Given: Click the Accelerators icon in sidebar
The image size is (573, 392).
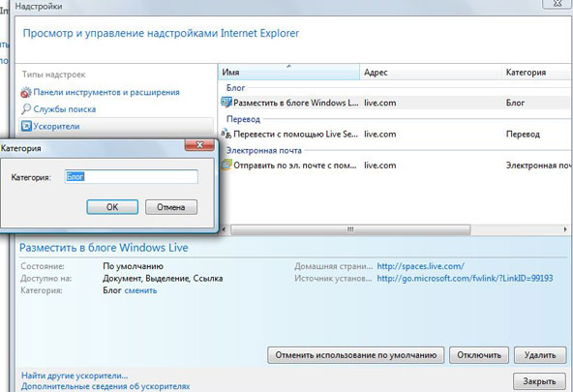Looking at the screenshot, I should pyautogui.click(x=26, y=126).
